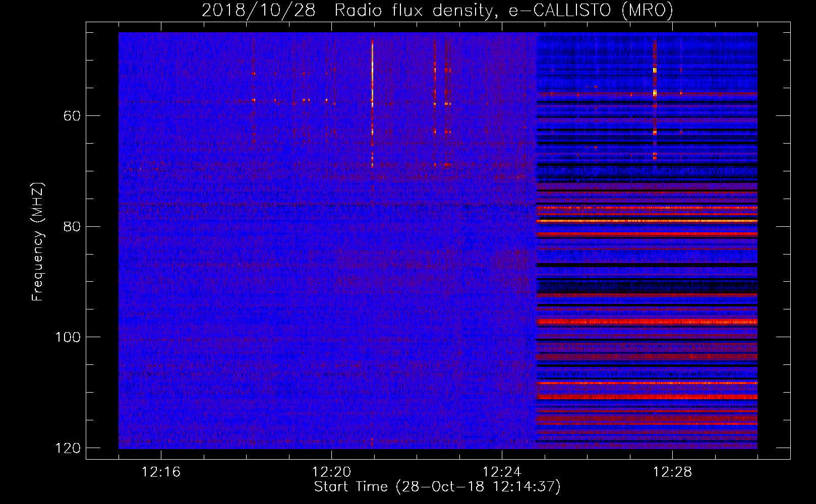Click the bright yellow horizontal band near 79 MHz

coord(647,221)
